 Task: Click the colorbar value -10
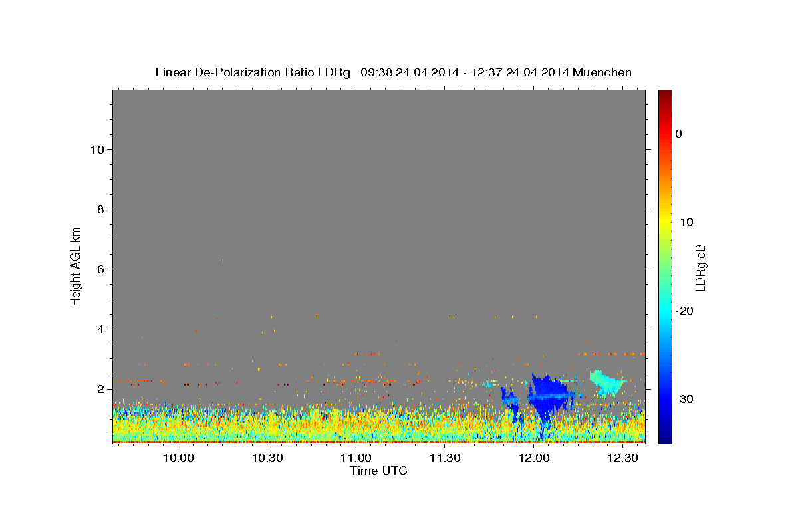(x=684, y=222)
